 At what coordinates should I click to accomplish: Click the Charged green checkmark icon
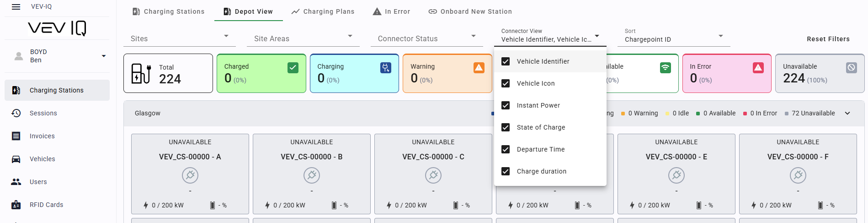click(x=293, y=68)
